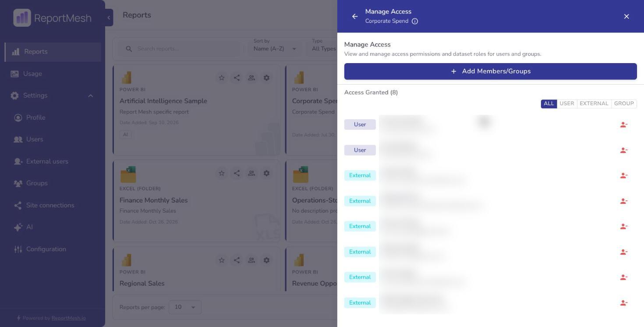Select the ALL filter tab
Image resolution: width=644 pixels, height=327 pixels.
548,103
